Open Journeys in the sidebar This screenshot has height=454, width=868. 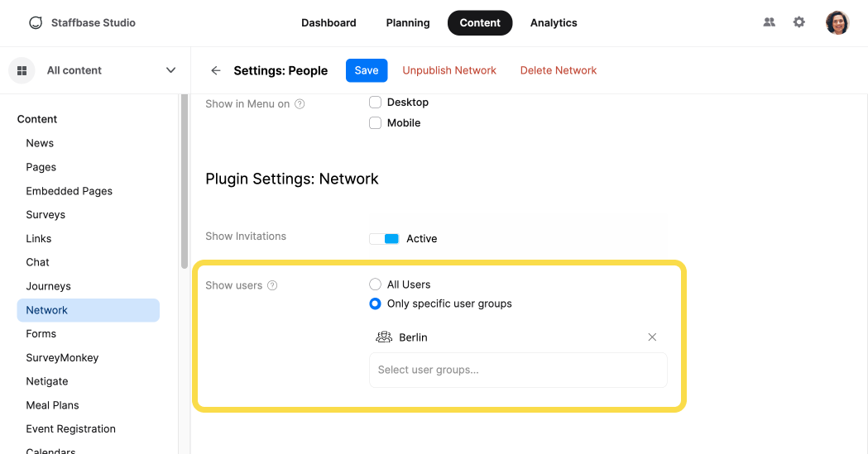click(48, 286)
